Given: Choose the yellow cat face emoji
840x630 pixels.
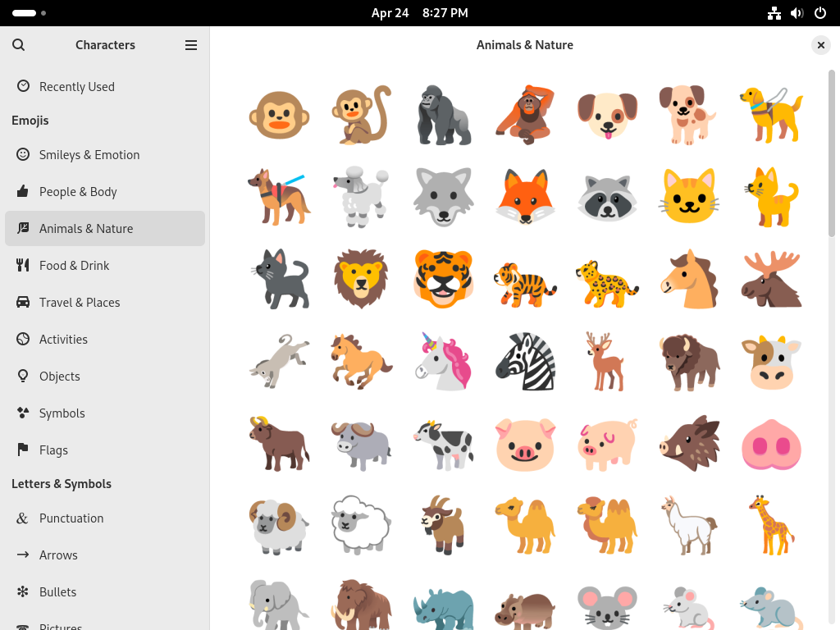Looking at the screenshot, I should click(689, 197).
